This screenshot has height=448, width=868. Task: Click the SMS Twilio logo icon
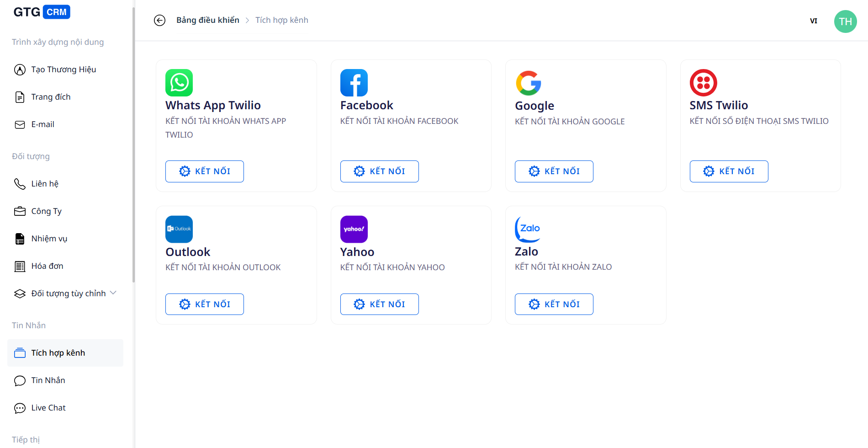(x=704, y=83)
